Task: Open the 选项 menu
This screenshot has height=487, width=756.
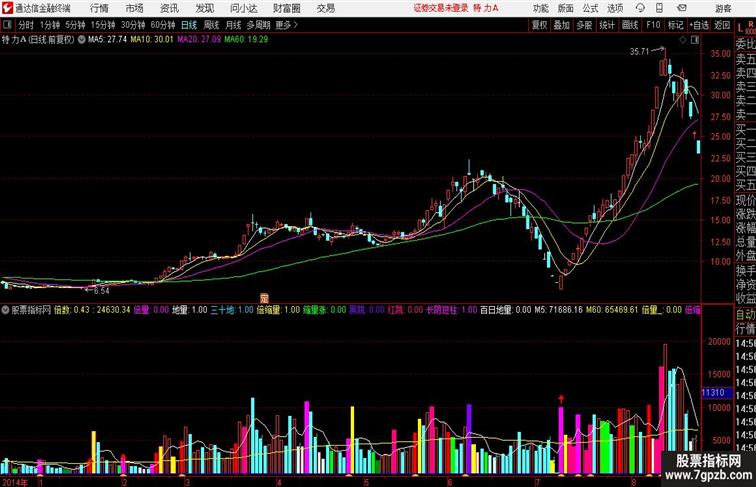Action: point(615,8)
